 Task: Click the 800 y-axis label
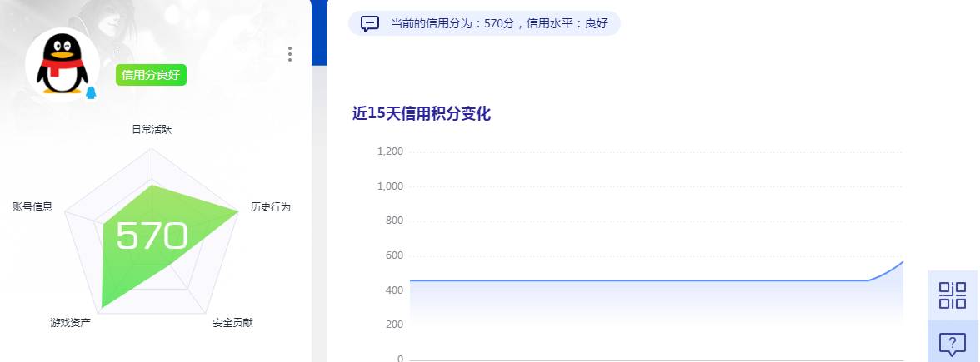tap(395, 221)
